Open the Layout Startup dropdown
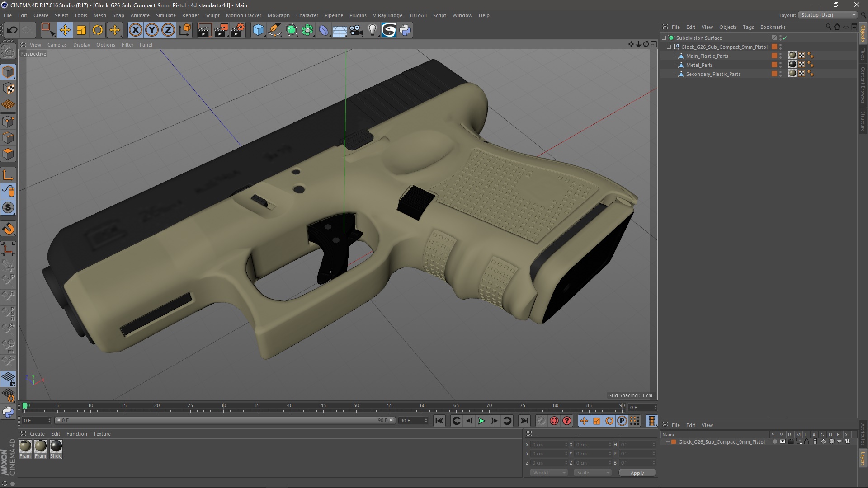 coord(828,15)
